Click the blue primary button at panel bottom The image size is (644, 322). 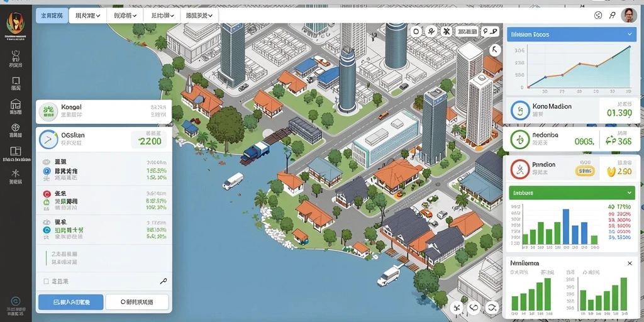click(70, 302)
